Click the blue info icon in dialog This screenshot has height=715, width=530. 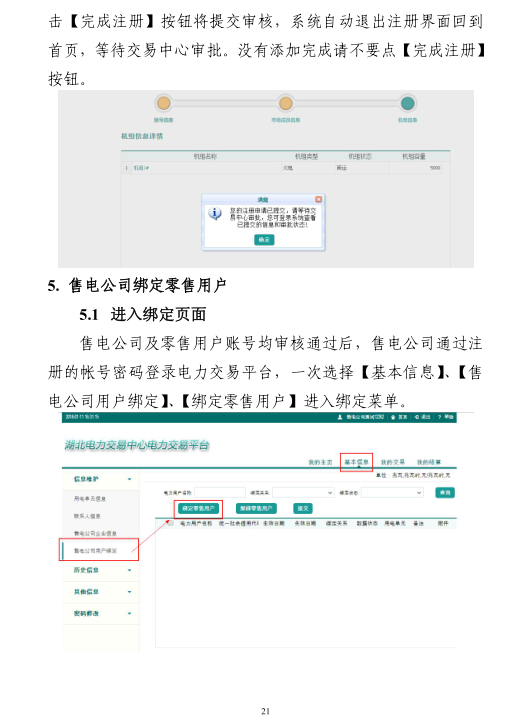[215, 213]
